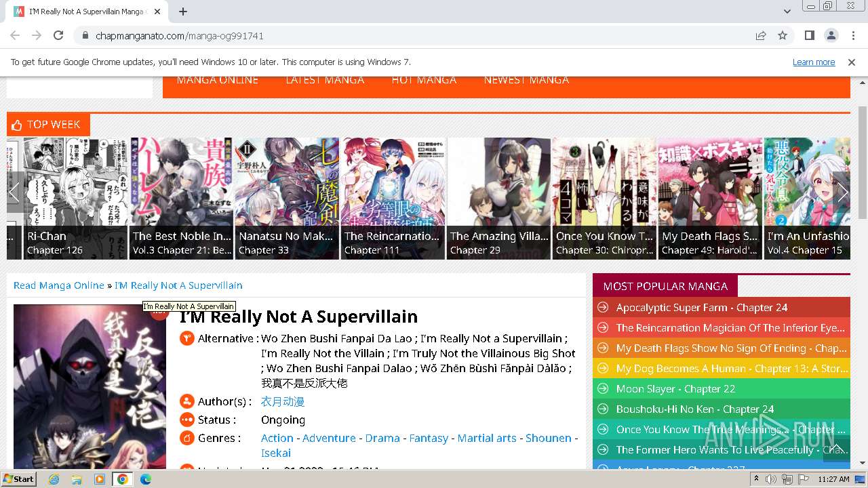Viewport: 868px width, 488px height.
Task: Reload the current page
Action: [58, 35]
